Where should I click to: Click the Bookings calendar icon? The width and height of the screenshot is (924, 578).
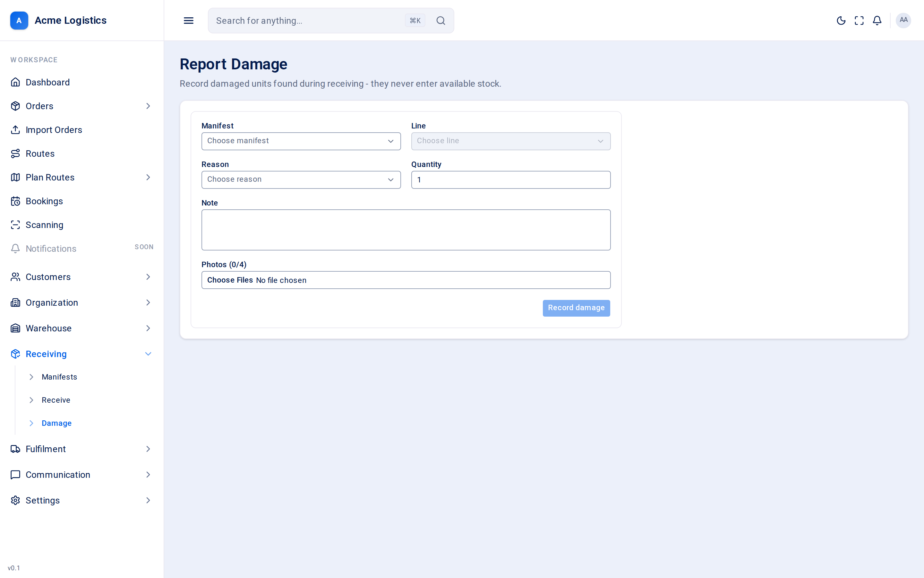[15, 201]
